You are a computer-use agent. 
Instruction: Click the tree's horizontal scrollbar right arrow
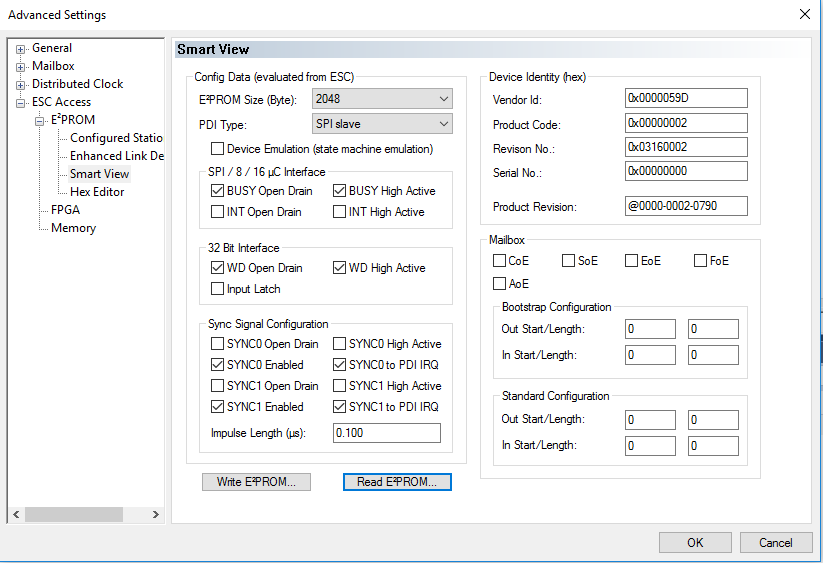tap(156, 514)
